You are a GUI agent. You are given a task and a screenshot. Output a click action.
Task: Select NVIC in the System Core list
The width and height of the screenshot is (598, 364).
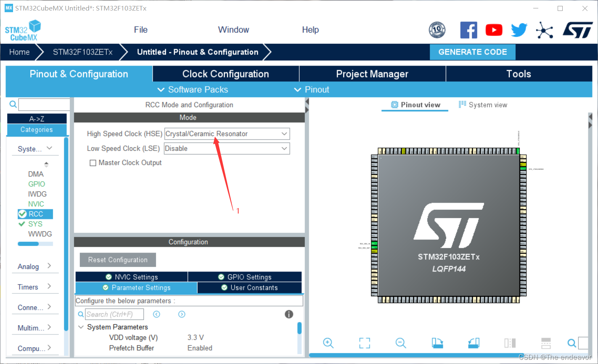coord(36,204)
